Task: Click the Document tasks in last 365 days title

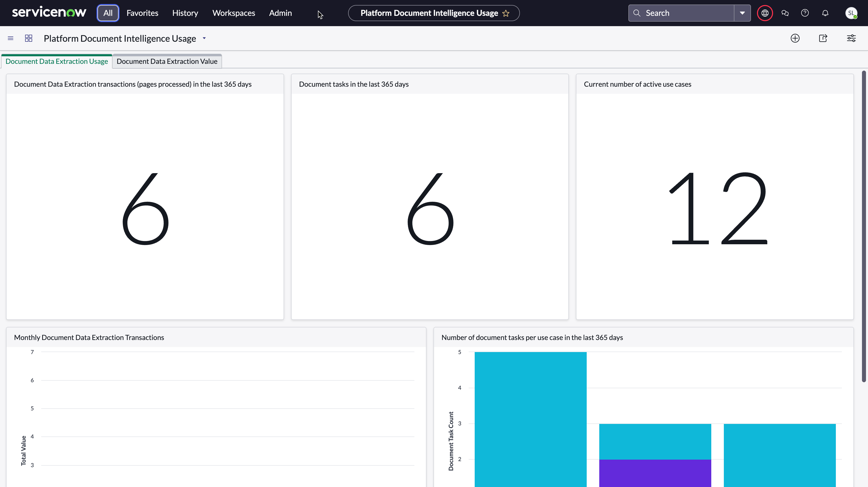Action: (x=354, y=84)
